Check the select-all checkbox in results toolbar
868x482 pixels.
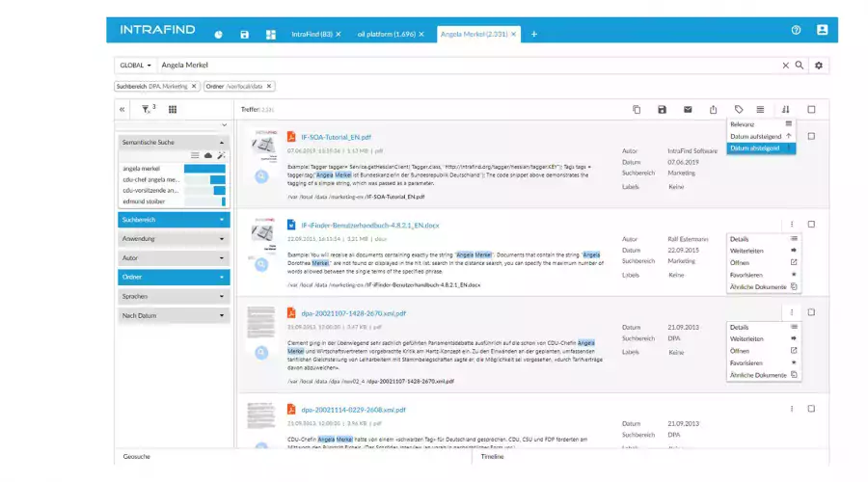(811, 110)
